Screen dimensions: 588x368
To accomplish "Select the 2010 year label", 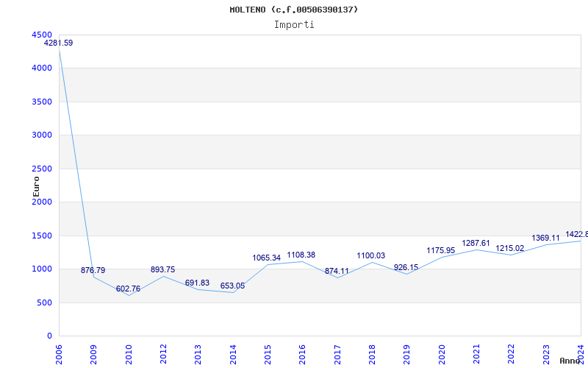I will click(x=129, y=354).
